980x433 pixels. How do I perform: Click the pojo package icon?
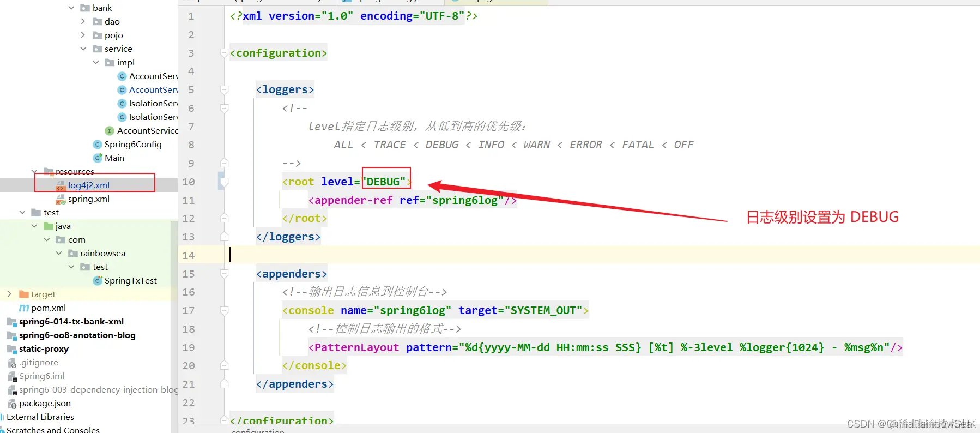tap(98, 35)
